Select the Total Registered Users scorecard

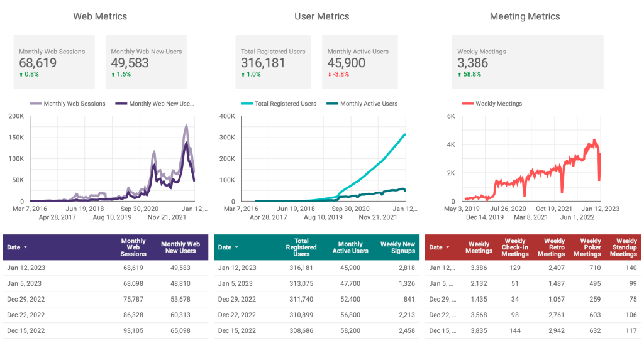pyautogui.click(x=273, y=62)
